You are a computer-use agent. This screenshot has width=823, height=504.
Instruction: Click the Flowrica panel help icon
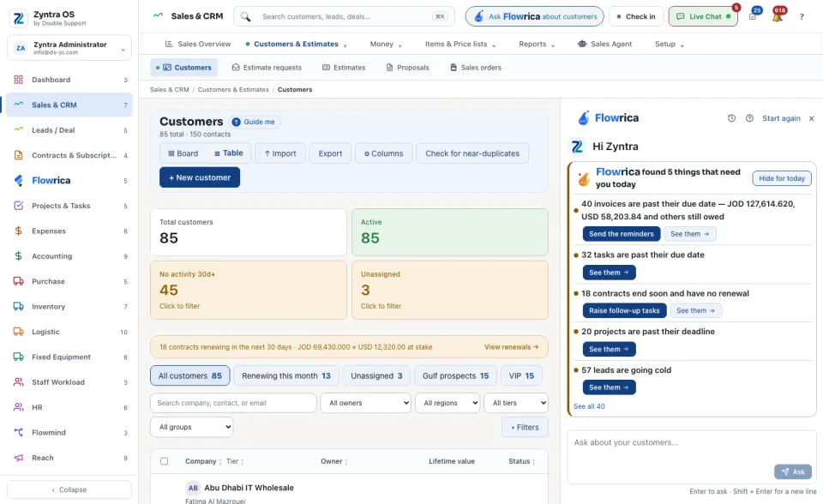click(x=749, y=118)
